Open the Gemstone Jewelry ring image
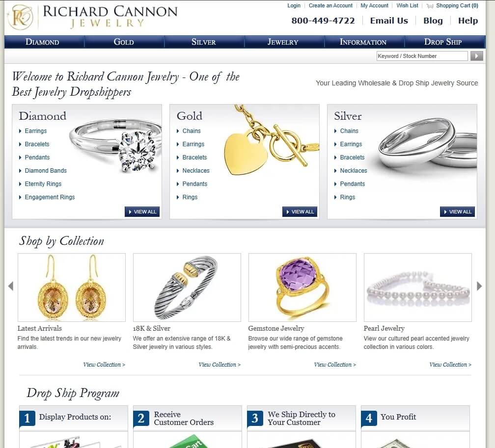 click(302, 288)
